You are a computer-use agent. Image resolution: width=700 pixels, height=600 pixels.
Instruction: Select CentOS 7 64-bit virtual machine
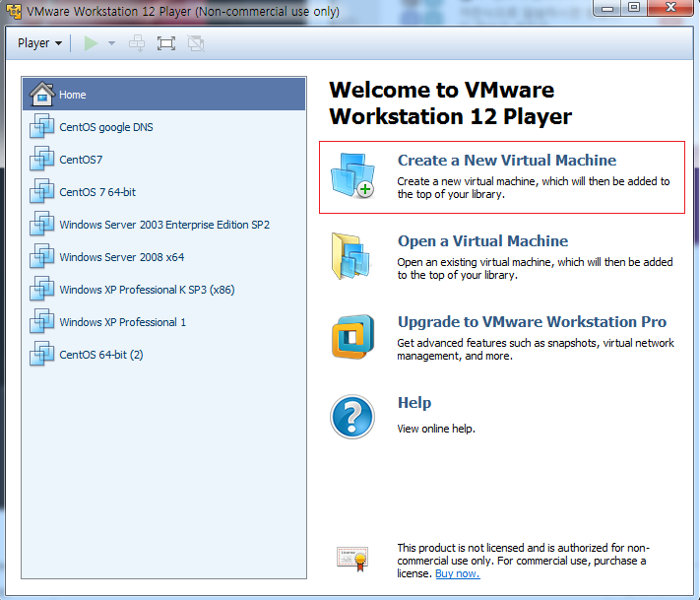[163, 192]
